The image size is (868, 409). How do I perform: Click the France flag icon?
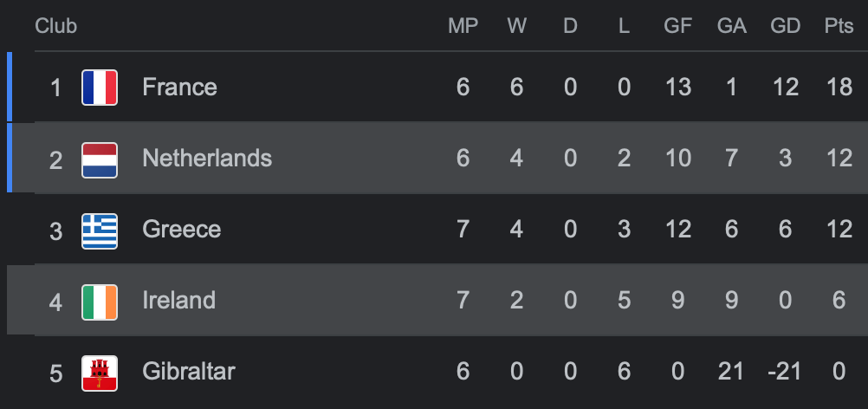[100, 88]
